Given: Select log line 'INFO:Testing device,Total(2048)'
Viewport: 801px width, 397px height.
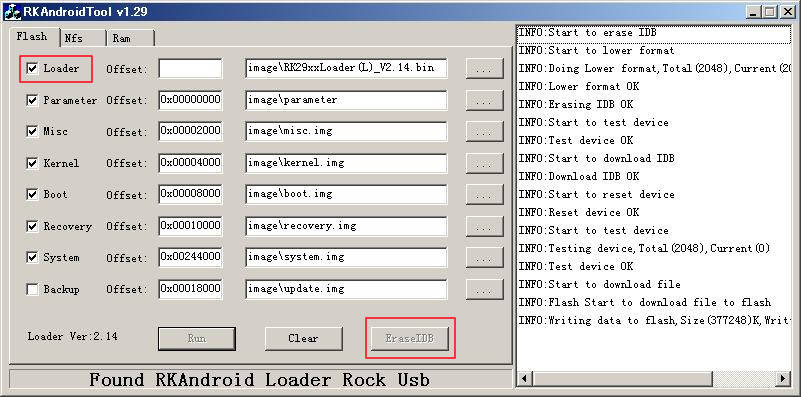Looking at the screenshot, I should [654, 248].
